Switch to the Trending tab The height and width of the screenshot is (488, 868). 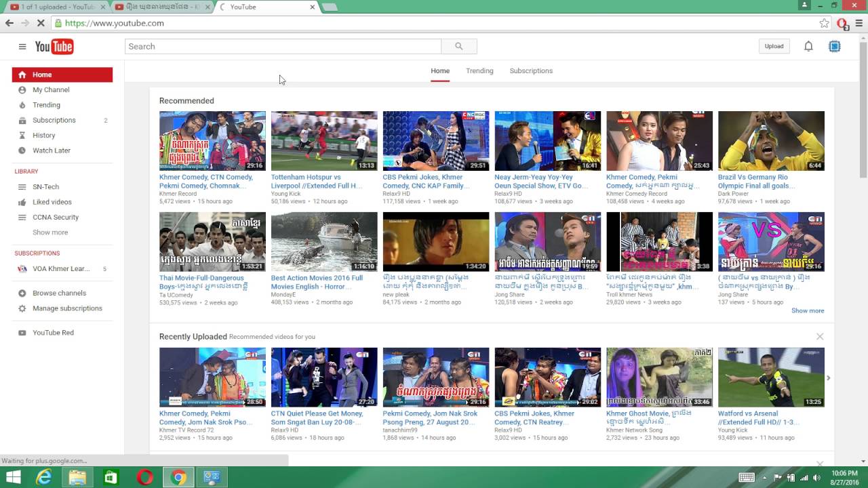(479, 70)
